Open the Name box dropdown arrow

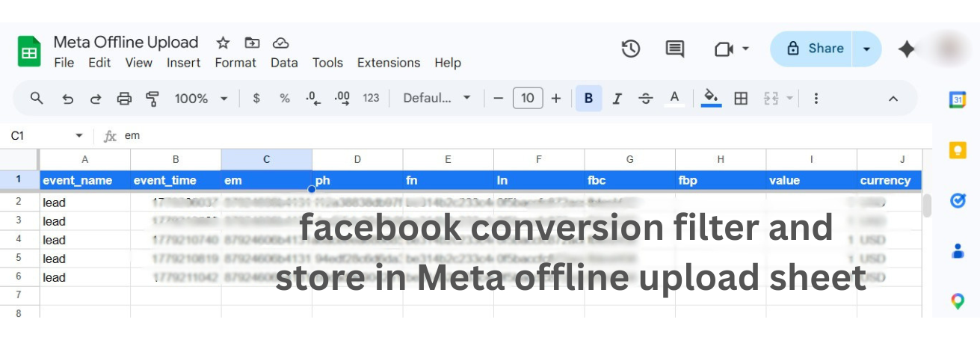[x=79, y=136]
